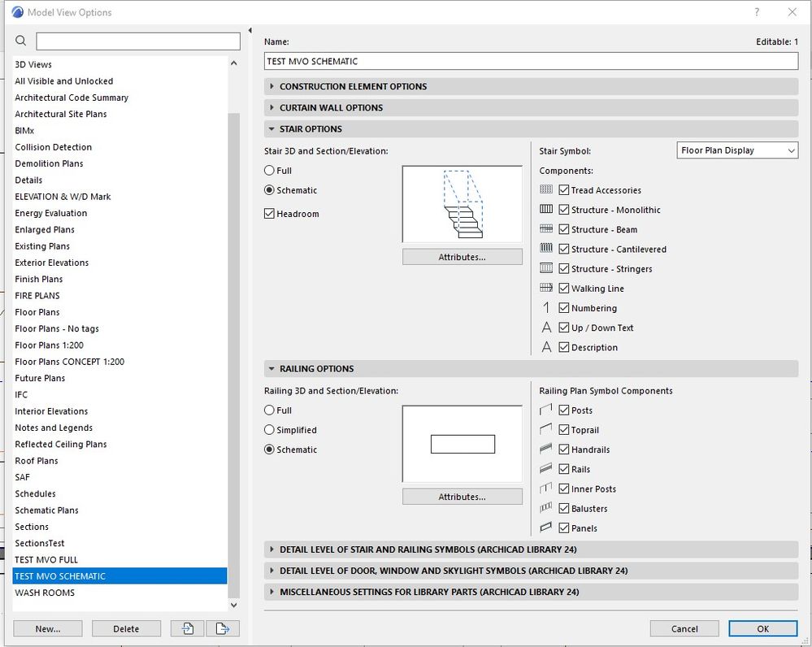The width and height of the screenshot is (812, 647).
Task: Select Full stair 3D display
Action: pos(269,171)
